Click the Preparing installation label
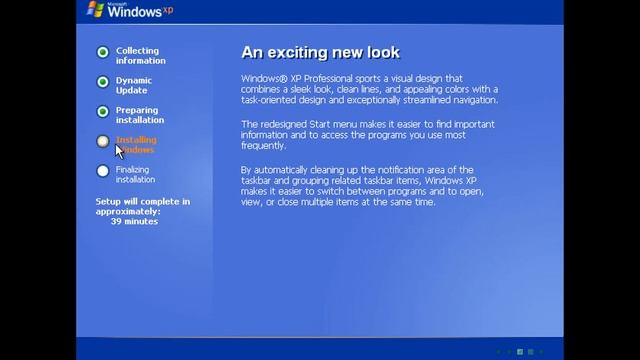 [140, 116]
